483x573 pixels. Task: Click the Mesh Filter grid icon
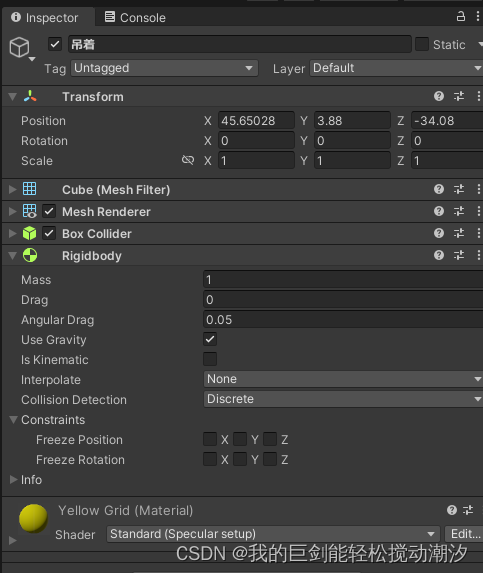click(x=30, y=189)
